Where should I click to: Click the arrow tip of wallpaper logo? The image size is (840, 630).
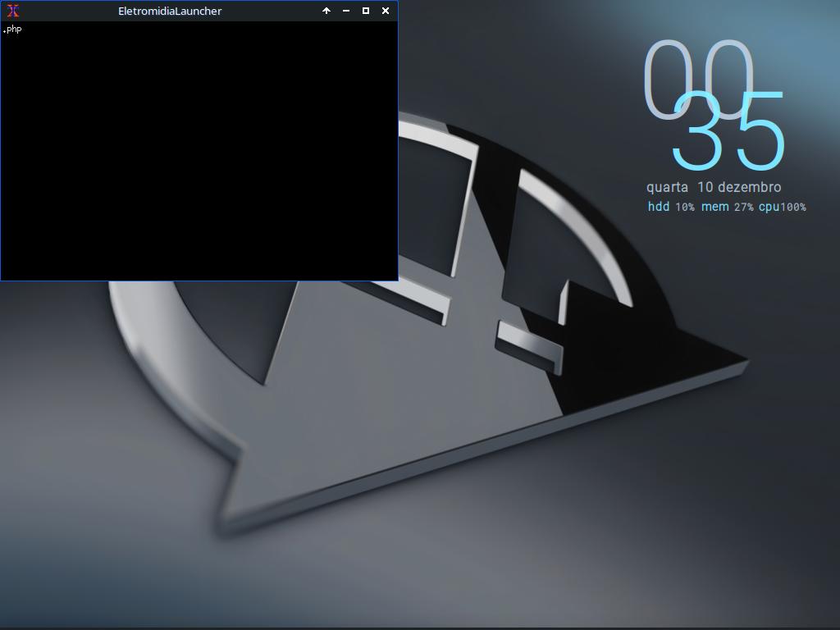point(742,361)
